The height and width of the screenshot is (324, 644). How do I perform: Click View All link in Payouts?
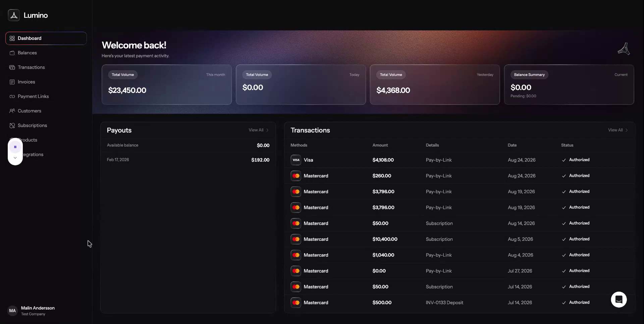click(256, 130)
